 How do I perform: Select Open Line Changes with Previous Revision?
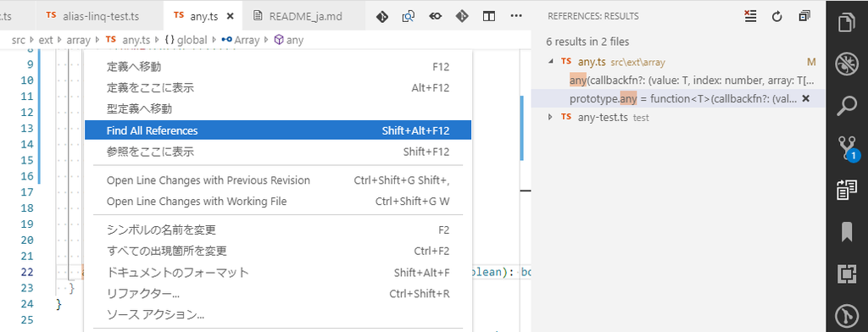pyautogui.click(x=278, y=180)
